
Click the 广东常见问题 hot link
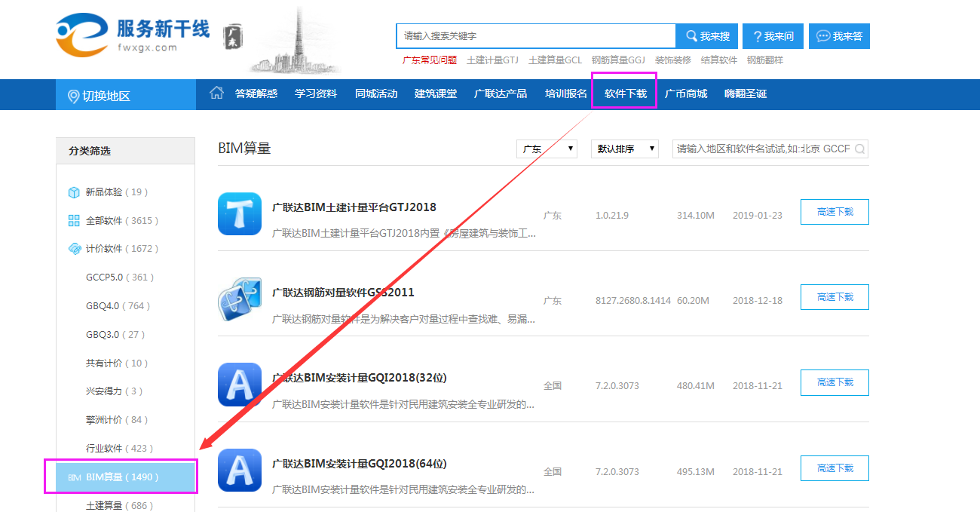pyautogui.click(x=430, y=60)
